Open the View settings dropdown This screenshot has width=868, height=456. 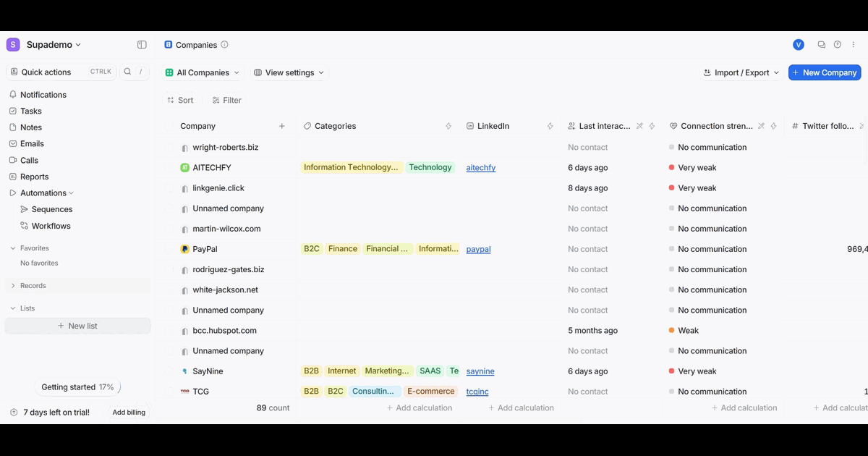[289, 72]
